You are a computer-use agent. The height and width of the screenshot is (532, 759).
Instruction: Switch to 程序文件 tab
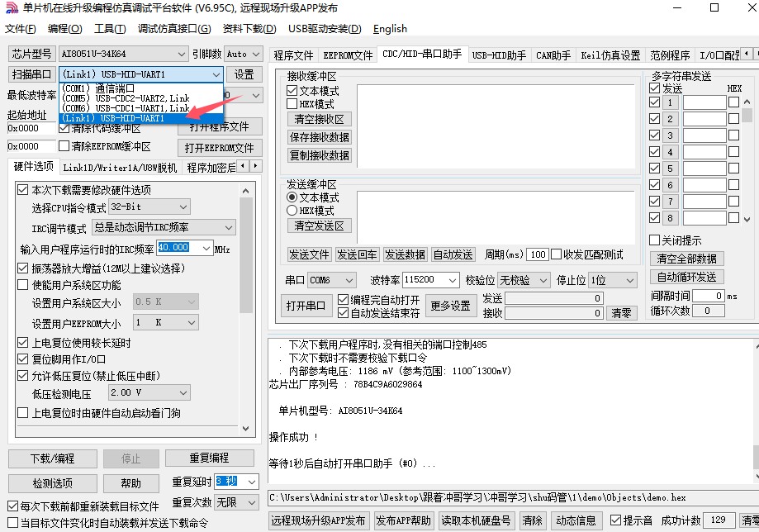(293, 55)
